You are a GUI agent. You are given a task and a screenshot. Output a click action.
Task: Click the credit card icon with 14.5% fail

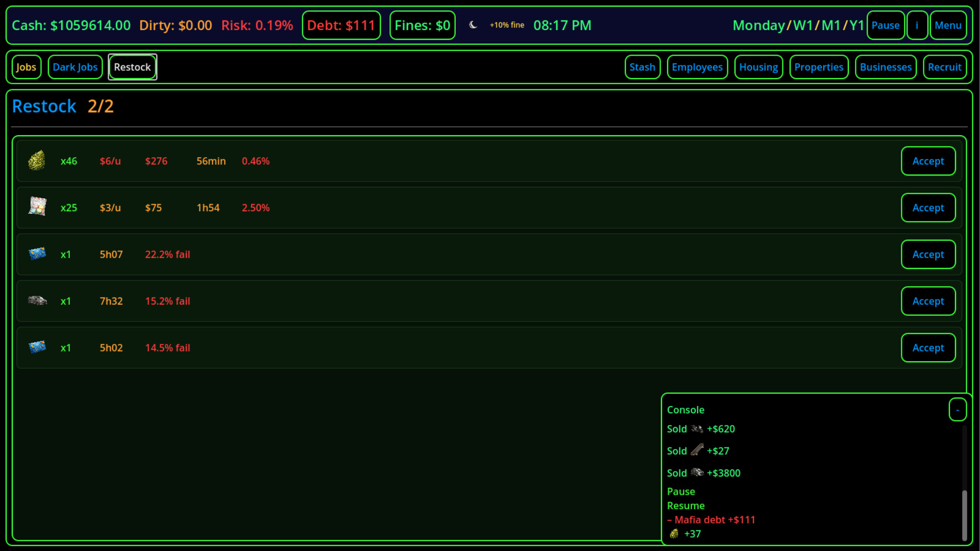(x=37, y=347)
